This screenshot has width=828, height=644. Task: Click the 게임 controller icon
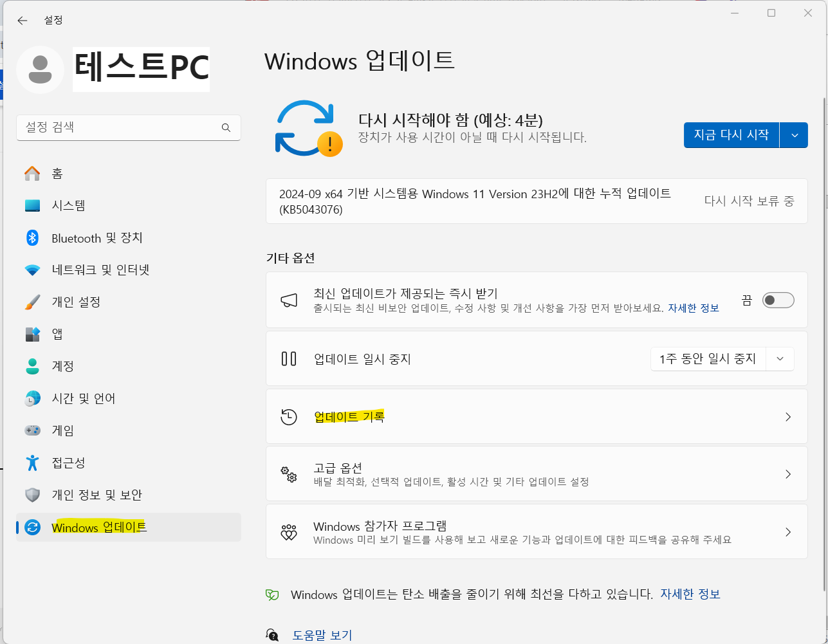32,430
